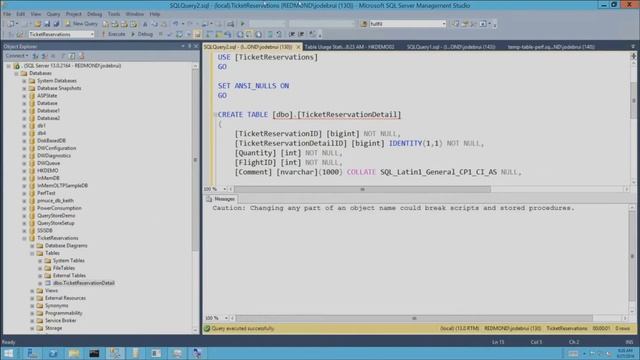Close the Object Explorer panel
640x360 pixels.
pos(196,47)
